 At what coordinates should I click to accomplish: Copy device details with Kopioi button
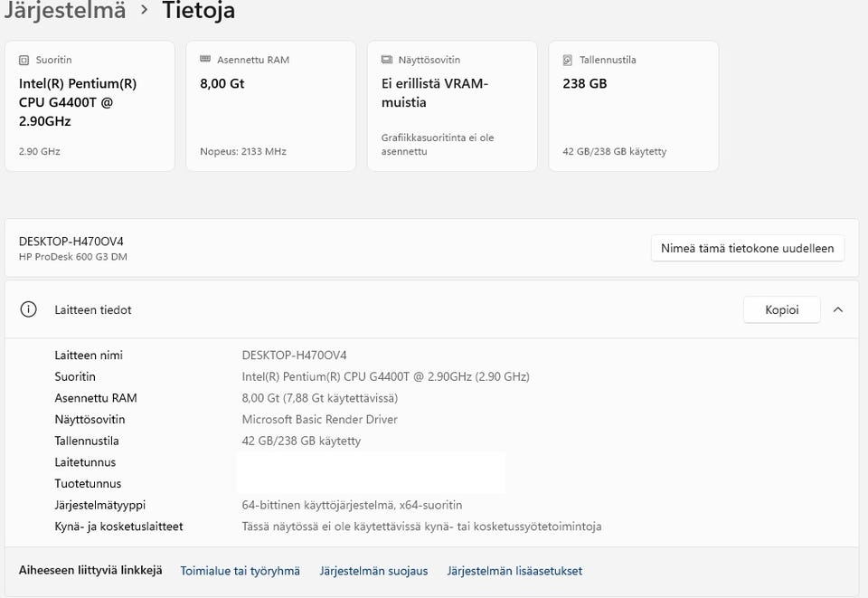pyautogui.click(x=781, y=309)
